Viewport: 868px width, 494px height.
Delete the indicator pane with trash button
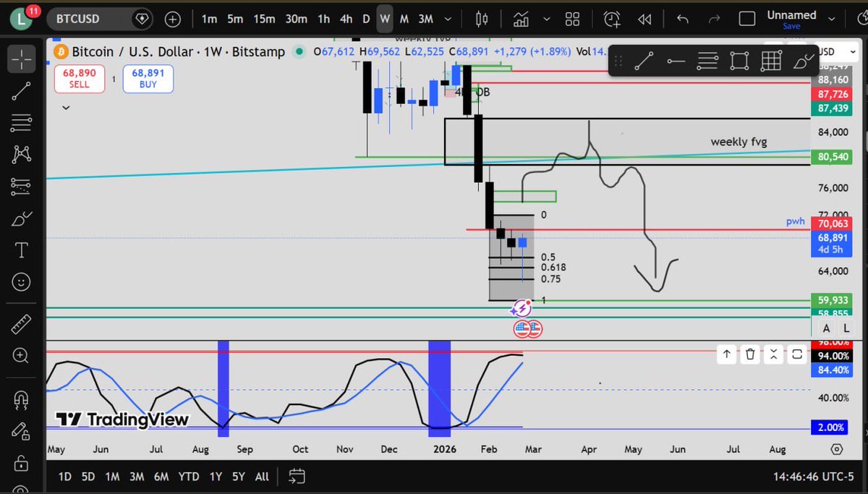tap(750, 354)
